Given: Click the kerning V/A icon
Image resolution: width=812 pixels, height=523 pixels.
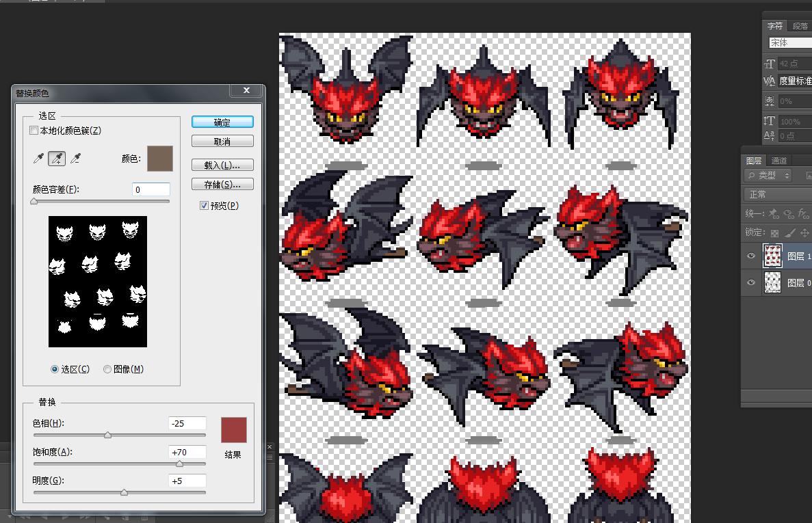Looking at the screenshot, I should click(x=770, y=81).
